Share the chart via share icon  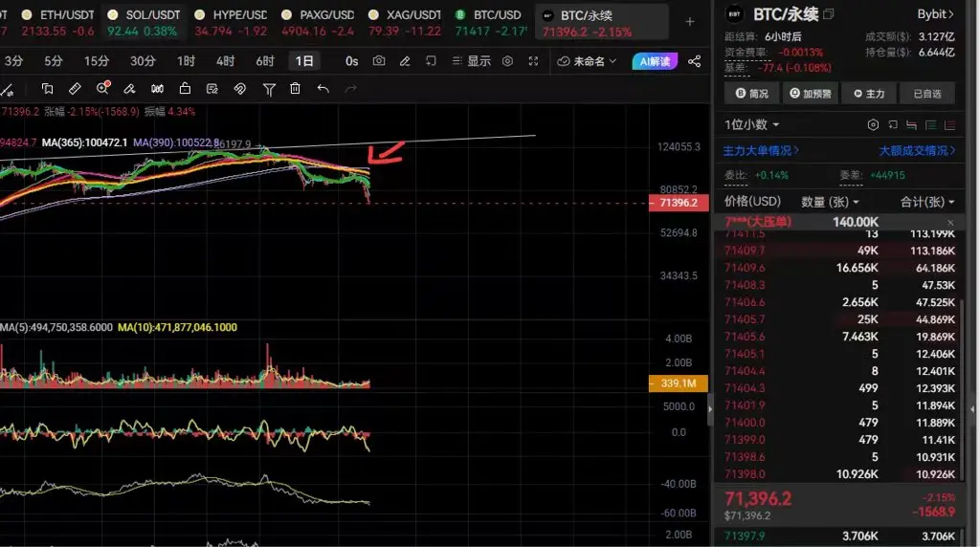pyautogui.click(x=694, y=61)
